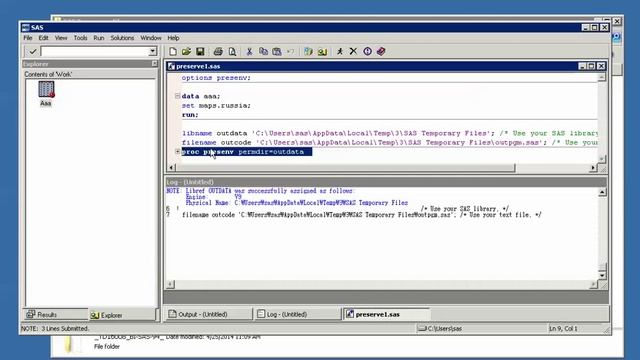Open the command box dropdown arrow
The width and height of the screenshot is (640, 360).
(x=152, y=51)
